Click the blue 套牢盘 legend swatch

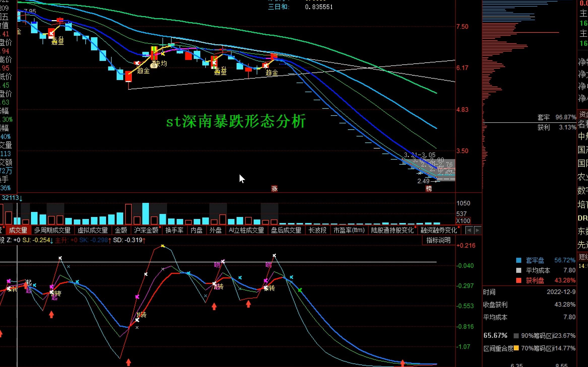click(518, 260)
